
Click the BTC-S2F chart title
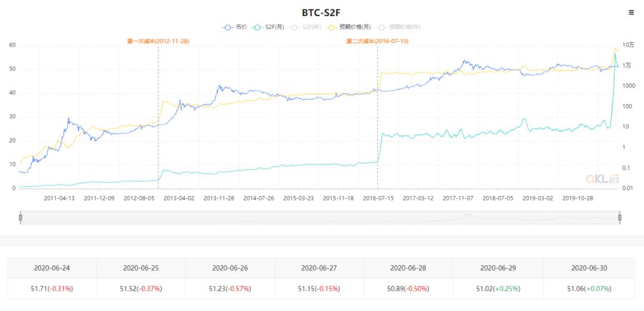click(321, 12)
